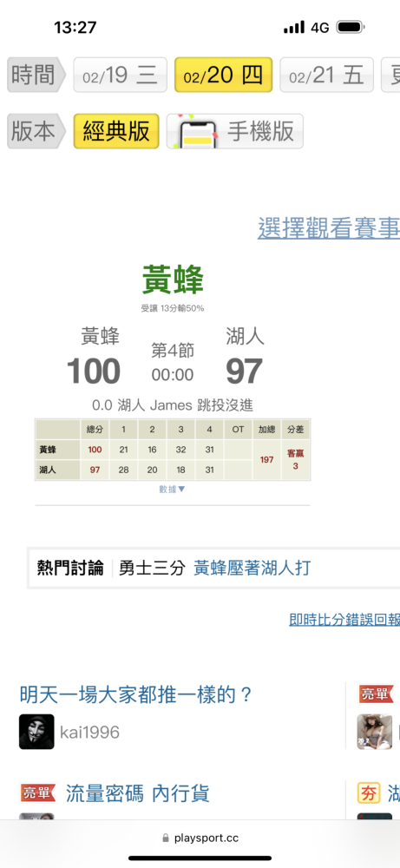Viewport: 400px width, 868px height.
Task: Tap the lock icon in address bar
Action: [166, 838]
